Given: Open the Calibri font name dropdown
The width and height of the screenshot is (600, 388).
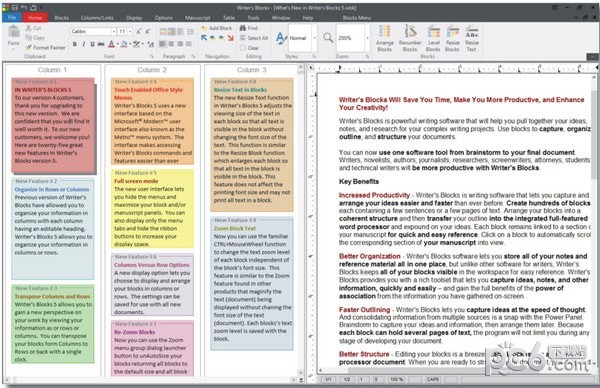Looking at the screenshot, I should tap(114, 31).
